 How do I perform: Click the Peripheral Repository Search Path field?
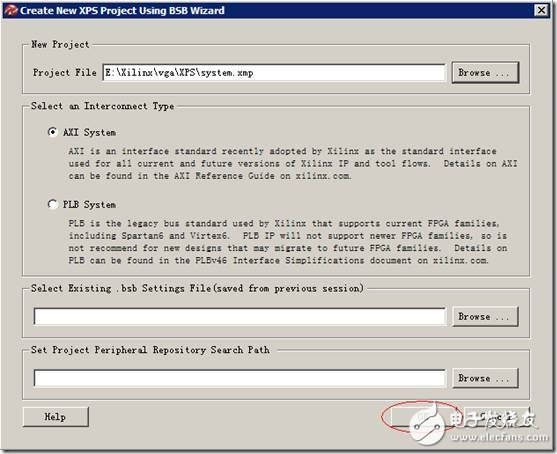[239, 378]
